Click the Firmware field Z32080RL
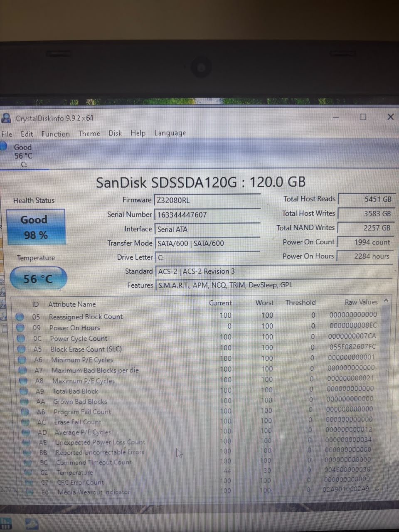Viewport: 399px width, 532px height. click(x=207, y=200)
